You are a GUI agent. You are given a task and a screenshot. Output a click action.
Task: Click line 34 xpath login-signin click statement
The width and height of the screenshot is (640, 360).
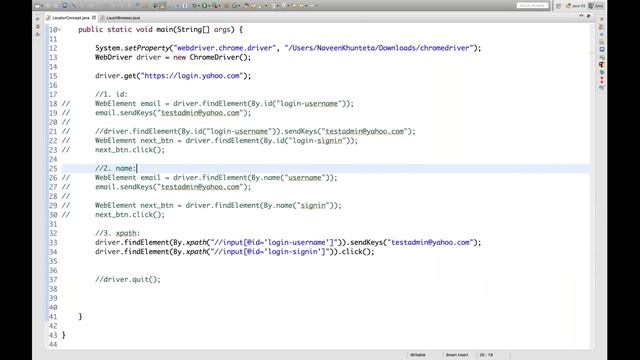235,252
